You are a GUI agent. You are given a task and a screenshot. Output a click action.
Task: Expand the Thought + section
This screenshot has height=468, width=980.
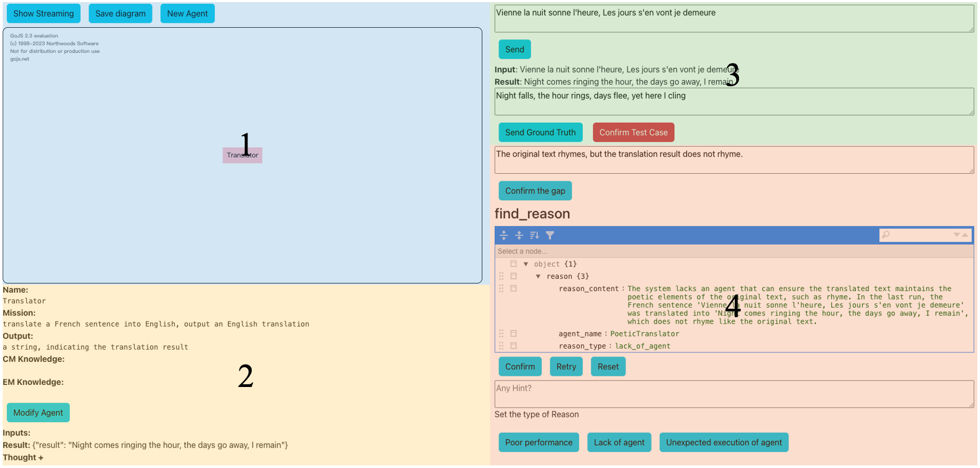23,457
